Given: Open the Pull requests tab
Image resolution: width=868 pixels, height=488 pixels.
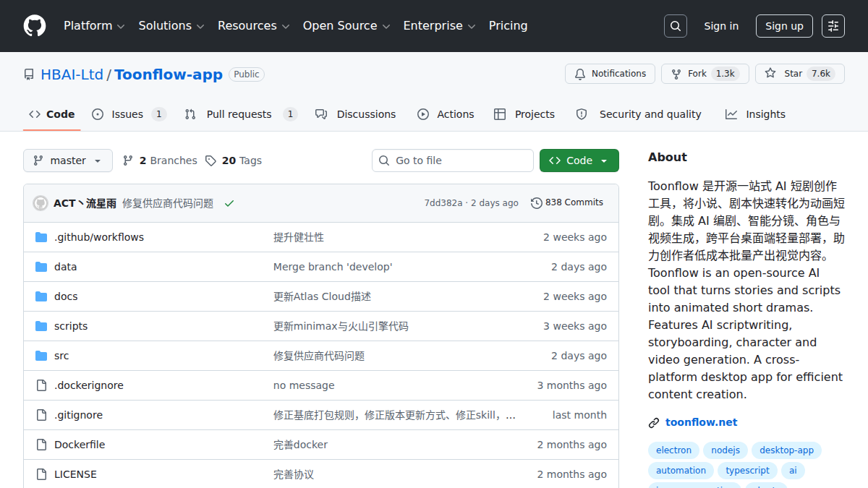Looking at the screenshot, I should [241, 114].
